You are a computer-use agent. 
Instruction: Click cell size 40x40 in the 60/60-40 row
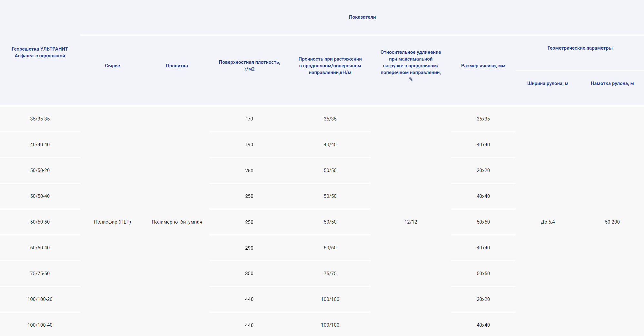click(483, 248)
